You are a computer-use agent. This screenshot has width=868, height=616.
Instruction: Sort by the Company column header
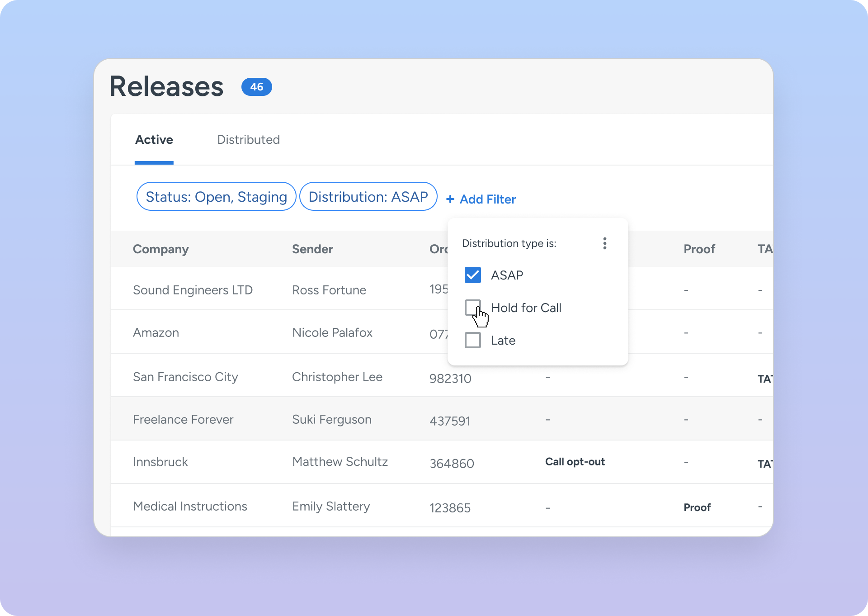[x=160, y=249]
